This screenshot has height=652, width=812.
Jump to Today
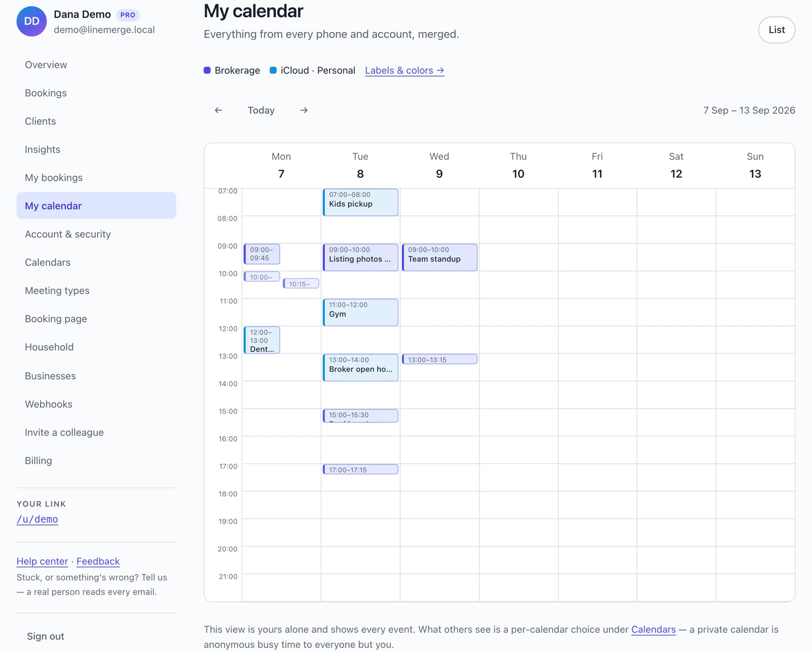(x=261, y=110)
